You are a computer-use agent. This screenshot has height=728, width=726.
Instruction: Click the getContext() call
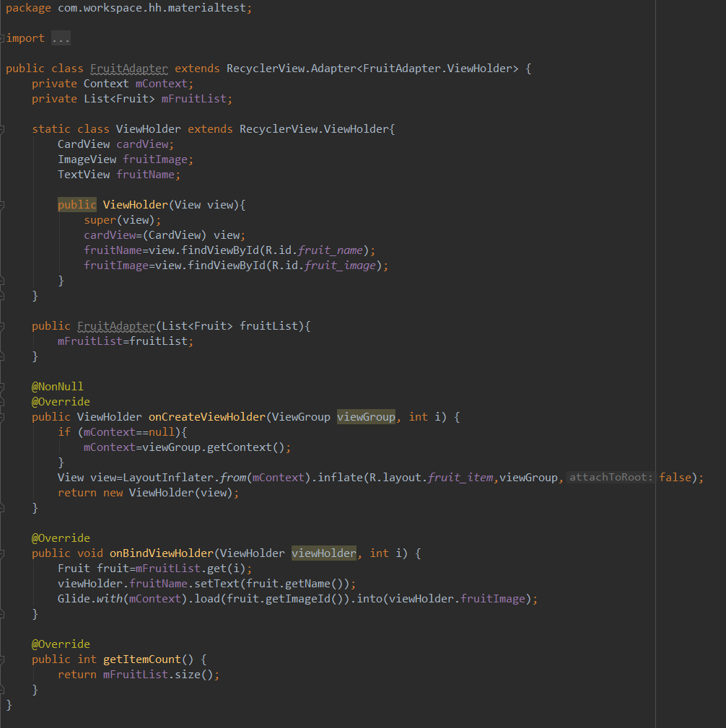(x=245, y=447)
